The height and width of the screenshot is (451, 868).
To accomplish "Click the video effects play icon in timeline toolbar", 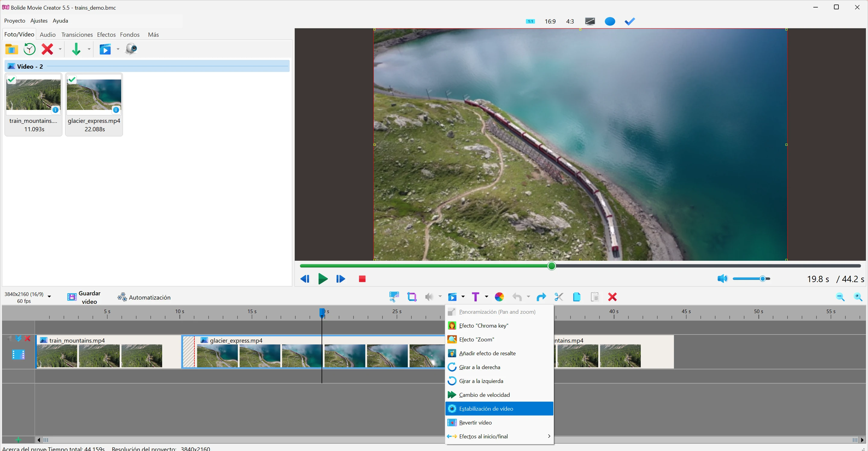I will pos(452,297).
